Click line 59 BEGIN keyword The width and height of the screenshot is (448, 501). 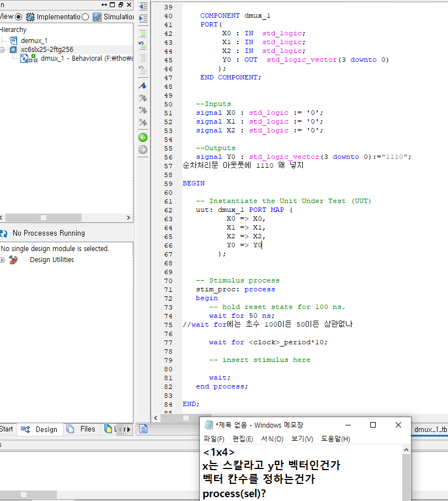click(194, 183)
